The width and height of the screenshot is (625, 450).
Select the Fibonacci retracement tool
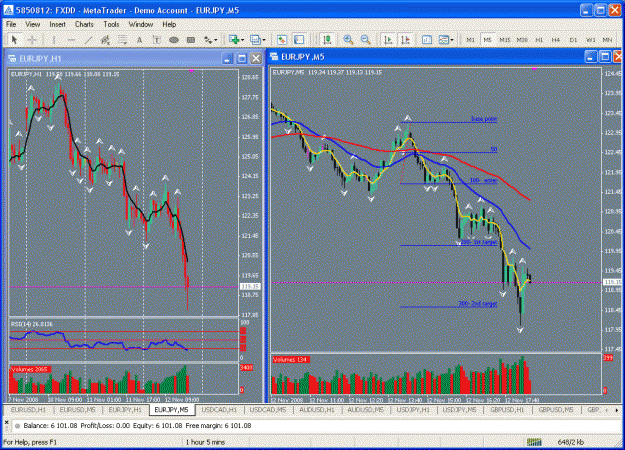click(x=122, y=39)
